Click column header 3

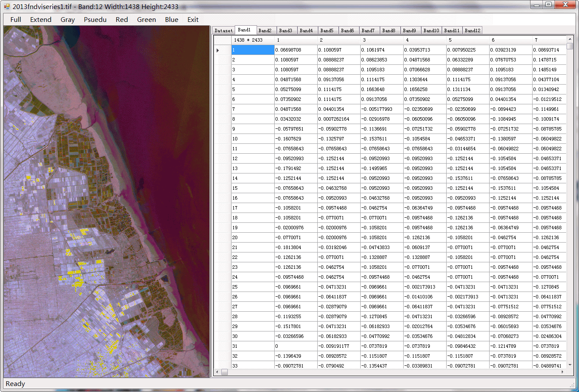[x=382, y=40]
